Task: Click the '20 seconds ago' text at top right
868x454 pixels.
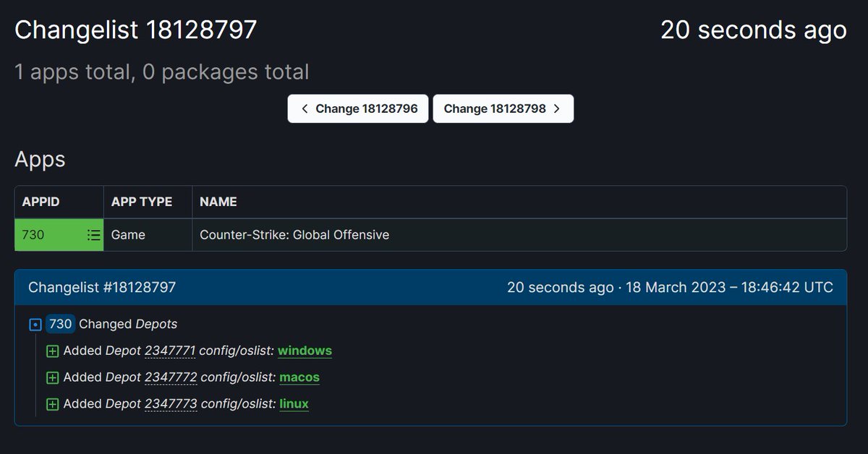Action: [754, 30]
